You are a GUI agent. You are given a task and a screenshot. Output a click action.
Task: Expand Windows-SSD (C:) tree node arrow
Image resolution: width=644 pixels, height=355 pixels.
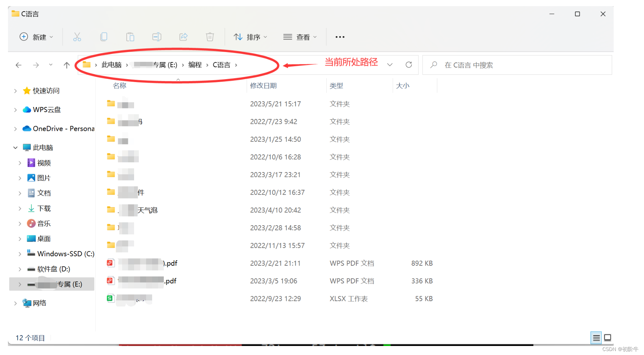pyautogui.click(x=20, y=254)
